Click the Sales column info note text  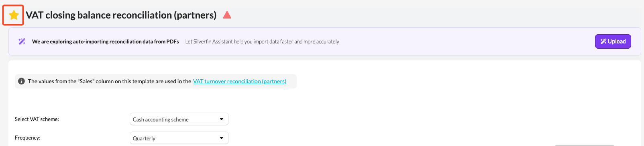[110, 81]
